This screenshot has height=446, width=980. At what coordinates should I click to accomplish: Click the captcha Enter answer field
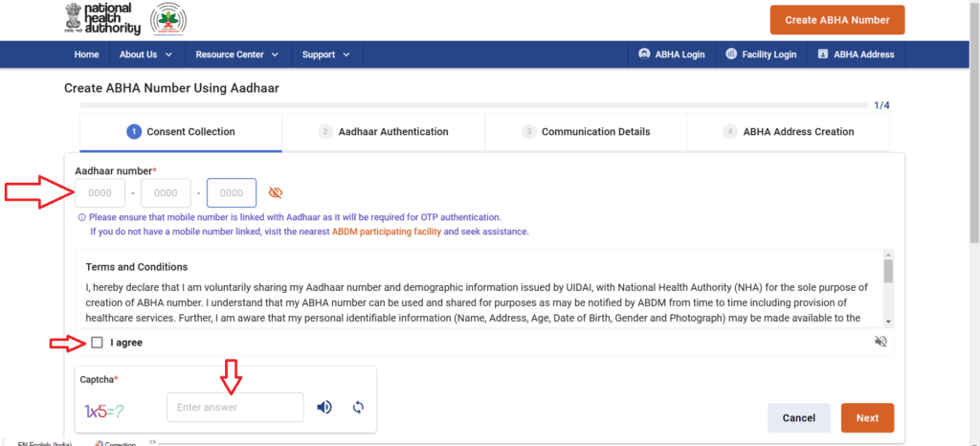(235, 408)
